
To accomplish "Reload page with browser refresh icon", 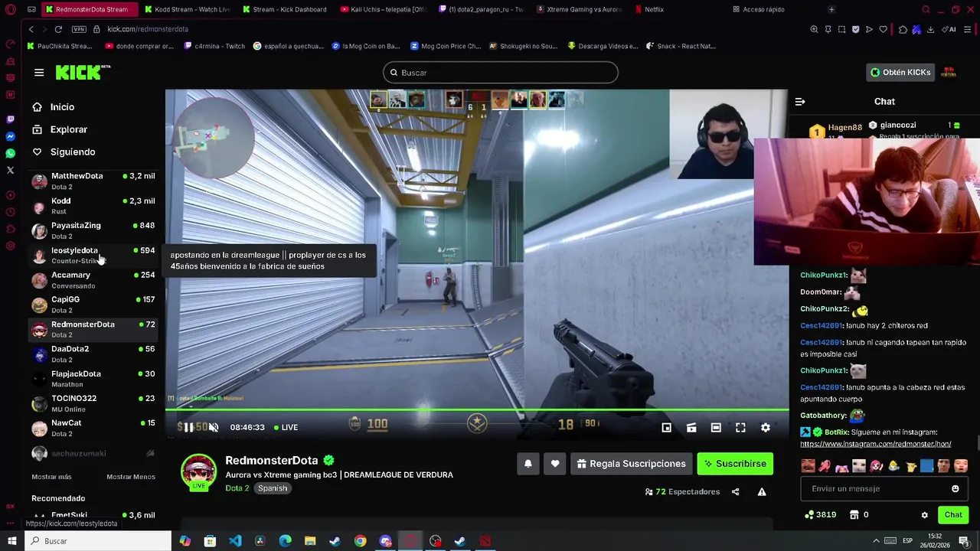I will pos(58,29).
